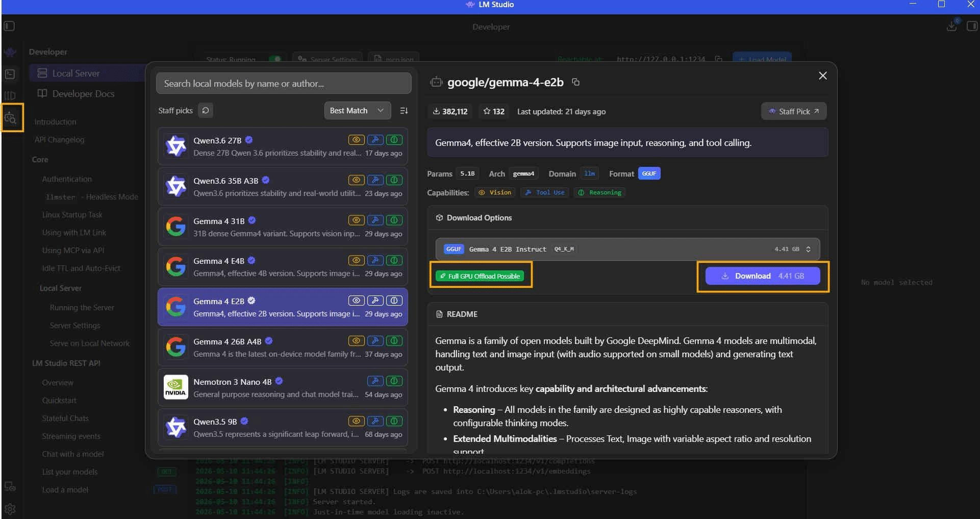Click the vision badge on Qwen3.6 35B A3B
Screen dimensions: 980x519
click(356, 180)
